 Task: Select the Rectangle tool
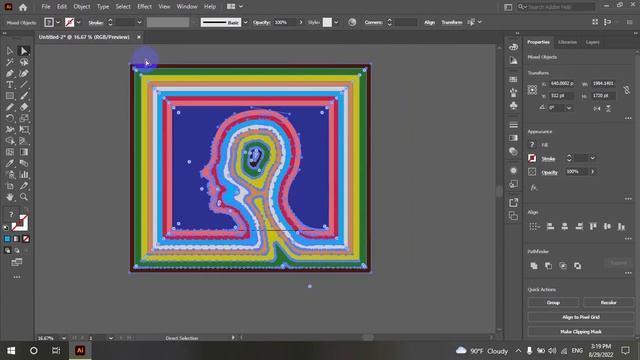(9, 96)
